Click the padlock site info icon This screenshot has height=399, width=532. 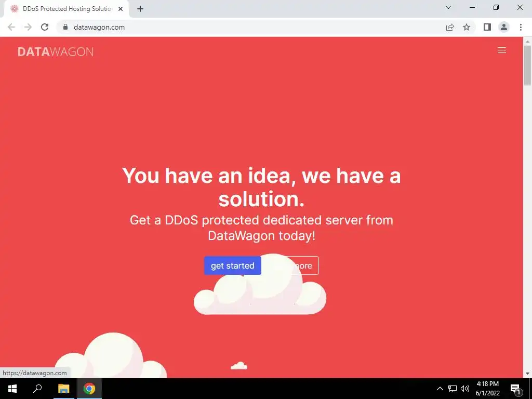[x=65, y=27]
